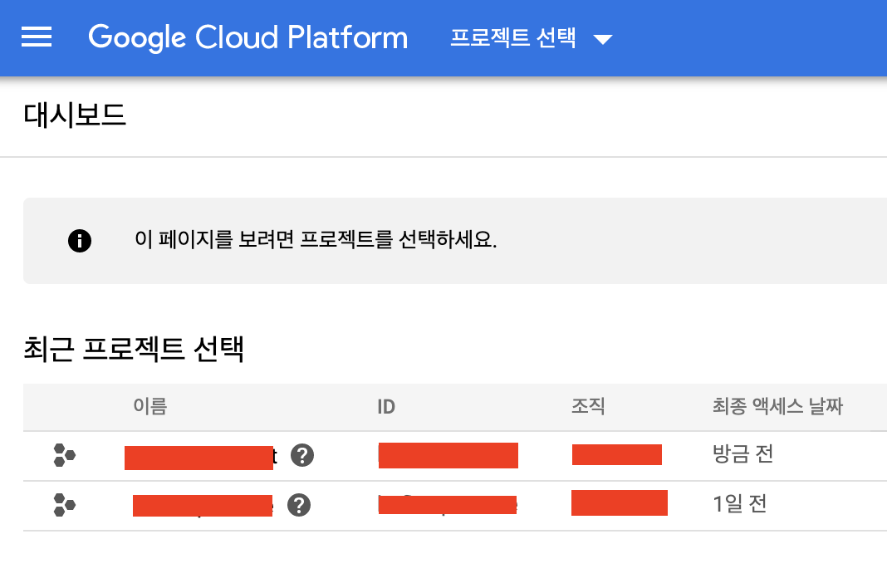Click the notice text 이 페이지를 보려면 프로젝트를 선택하세요.
Image resolution: width=887 pixels, height=588 pixels.
tap(316, 239)
